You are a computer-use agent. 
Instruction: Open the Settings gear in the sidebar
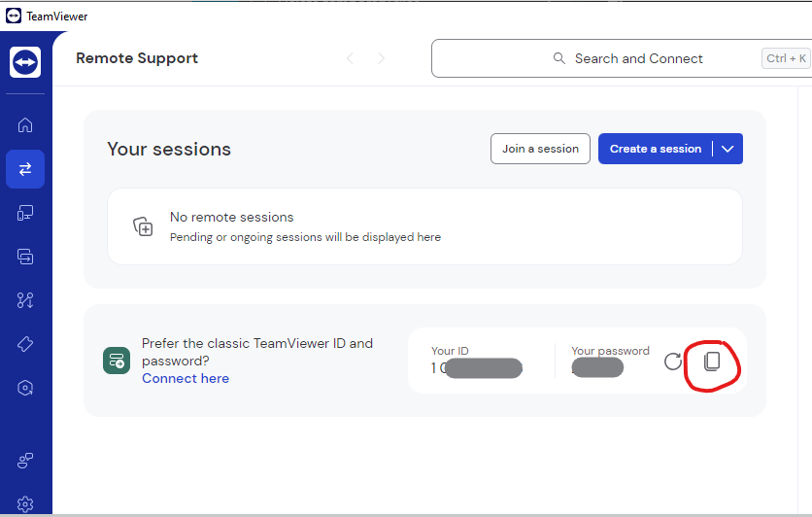25,504
